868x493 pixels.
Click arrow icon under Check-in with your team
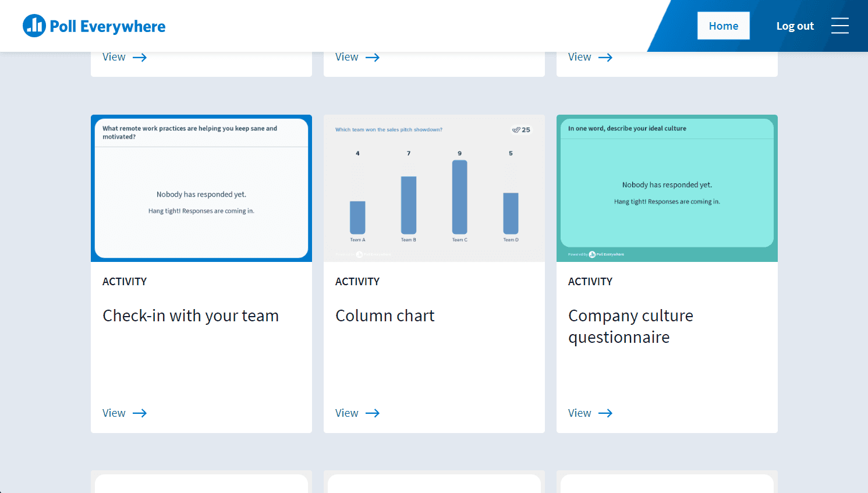pos(140,413)
